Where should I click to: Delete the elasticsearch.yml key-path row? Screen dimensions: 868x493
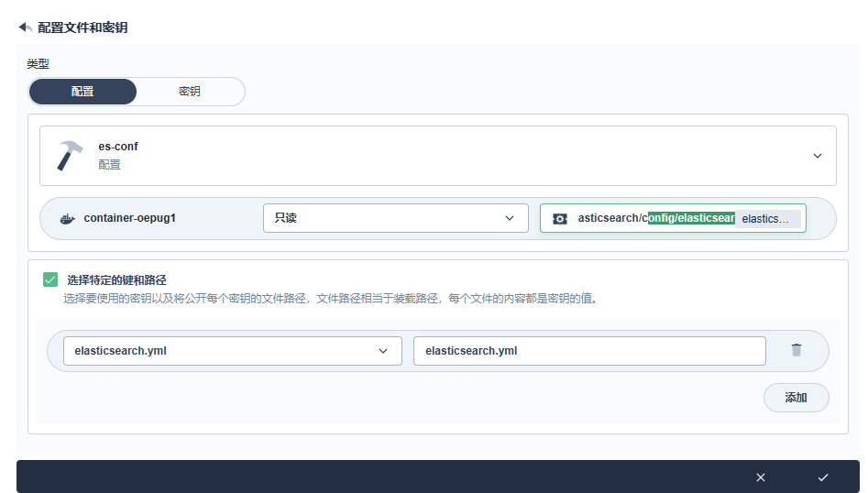796,350
